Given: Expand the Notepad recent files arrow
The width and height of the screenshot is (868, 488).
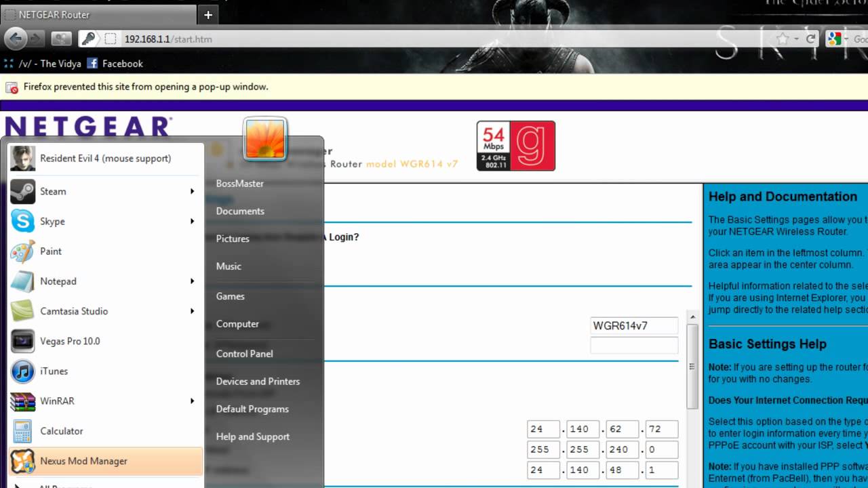Looking at the screenshot, I should (x=192, y=281).
